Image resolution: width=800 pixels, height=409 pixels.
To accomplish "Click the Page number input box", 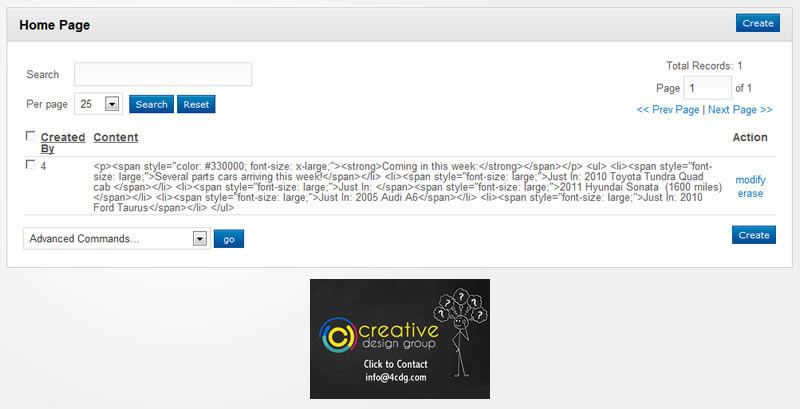I will tap(707, 88).
